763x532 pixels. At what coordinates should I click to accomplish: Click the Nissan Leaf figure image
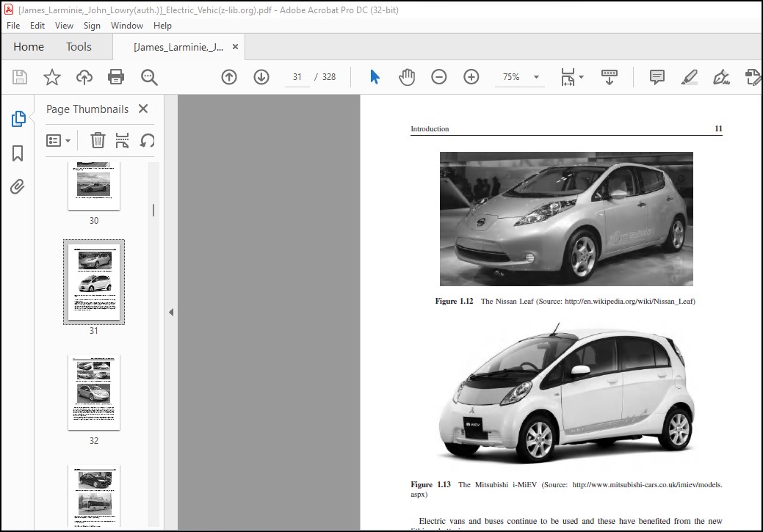tap(566, 219)
